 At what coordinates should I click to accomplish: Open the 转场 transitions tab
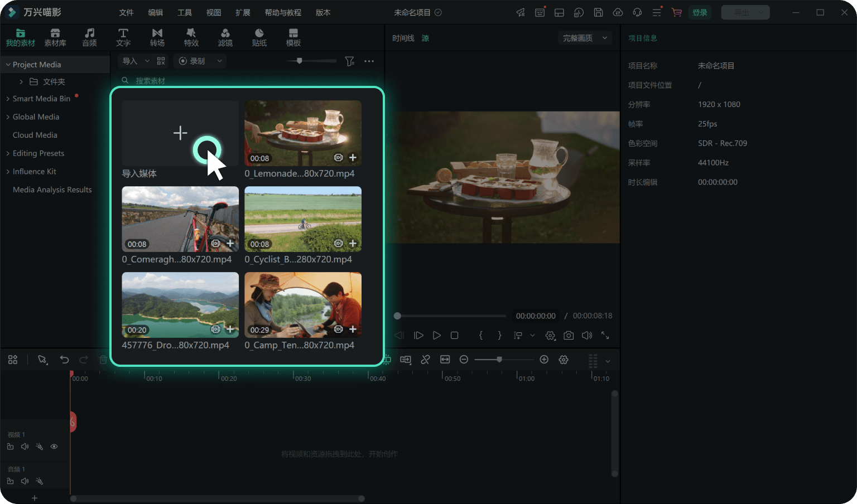pyautogui.click(x=157, y=37)
